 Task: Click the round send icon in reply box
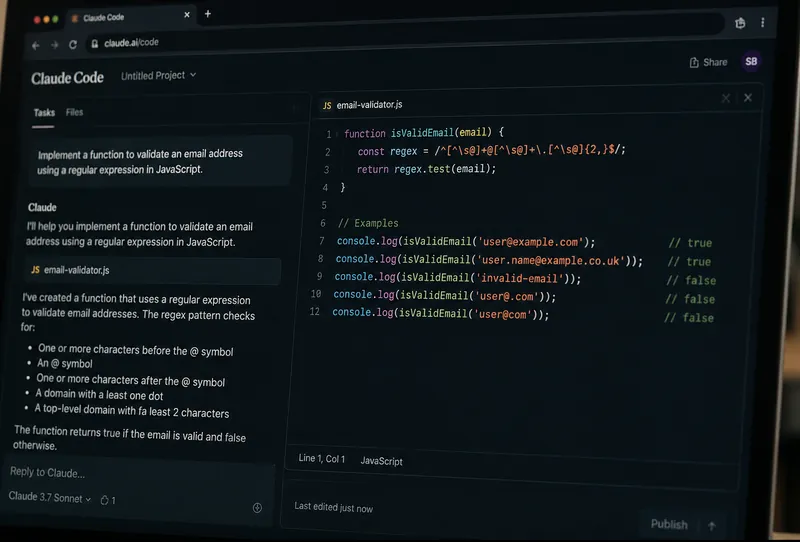click(x=257, y=508)
